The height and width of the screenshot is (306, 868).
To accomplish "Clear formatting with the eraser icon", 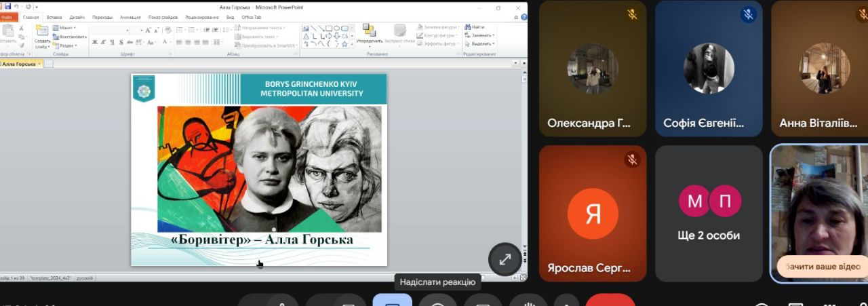I will pos(168,30).
